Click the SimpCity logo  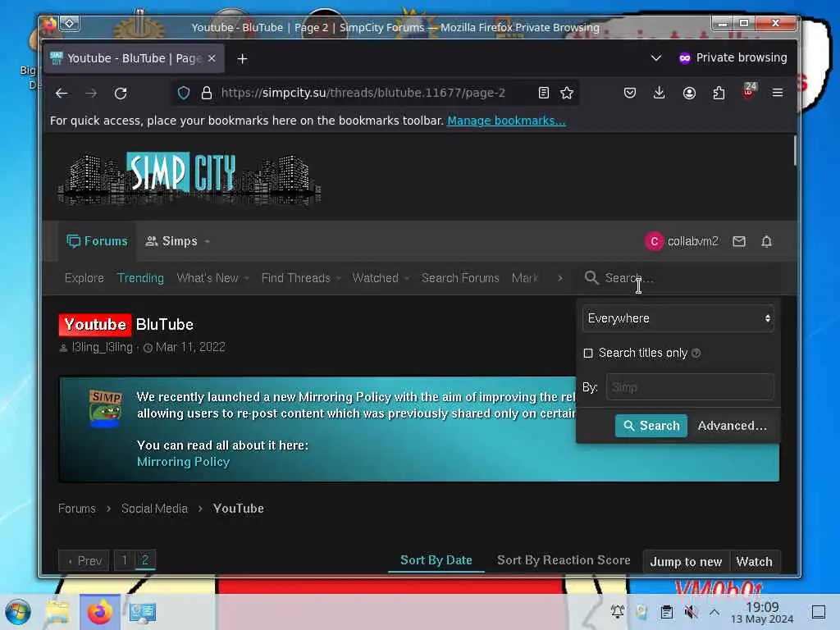(189, 176)
